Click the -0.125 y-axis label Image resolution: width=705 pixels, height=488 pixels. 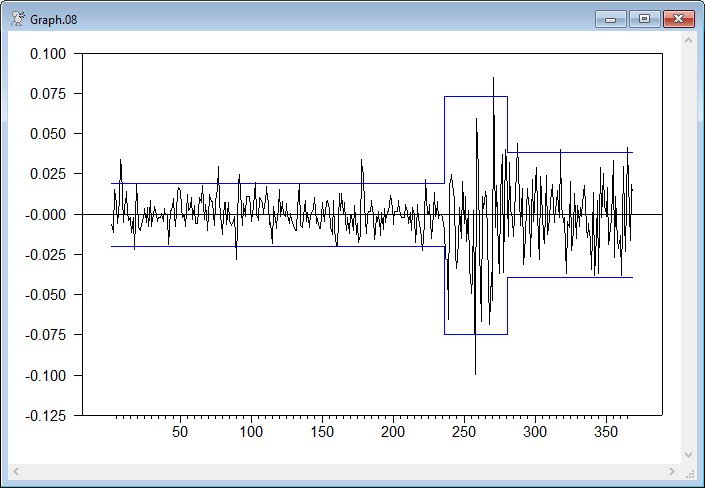click(45, 415)
